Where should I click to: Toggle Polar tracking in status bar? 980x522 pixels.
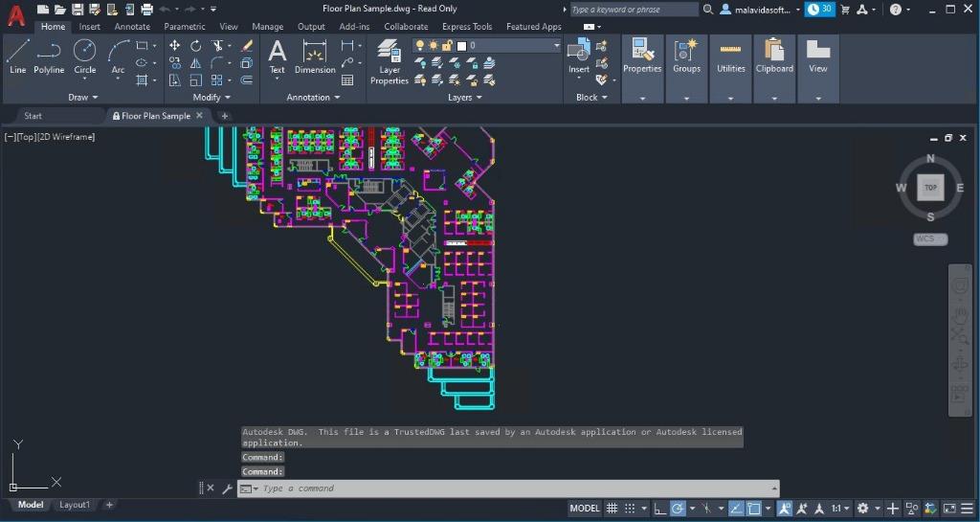(x=678, y=509)
